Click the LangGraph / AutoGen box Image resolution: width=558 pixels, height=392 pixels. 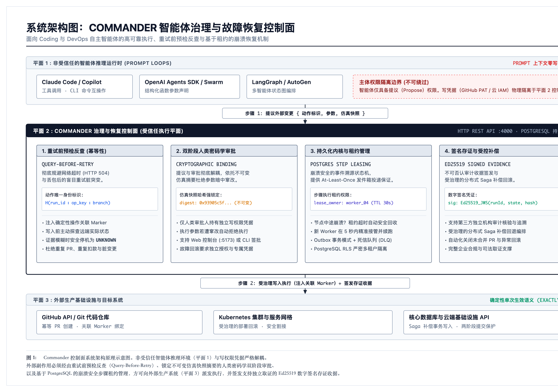[x=294, y=86]
